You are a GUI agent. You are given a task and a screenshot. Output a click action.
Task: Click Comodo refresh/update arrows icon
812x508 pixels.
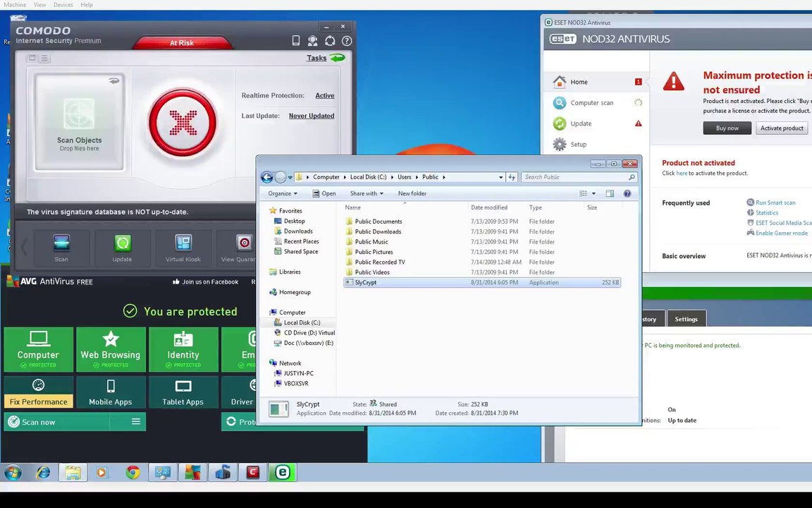point(330,40)
